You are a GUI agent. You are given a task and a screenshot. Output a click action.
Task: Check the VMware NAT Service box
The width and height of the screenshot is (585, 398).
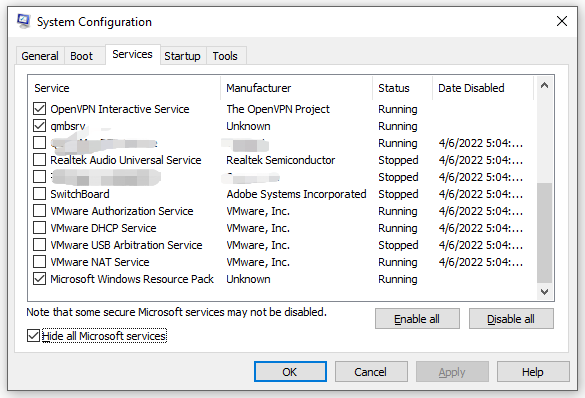pyautogui.click(x=39, y=262)
